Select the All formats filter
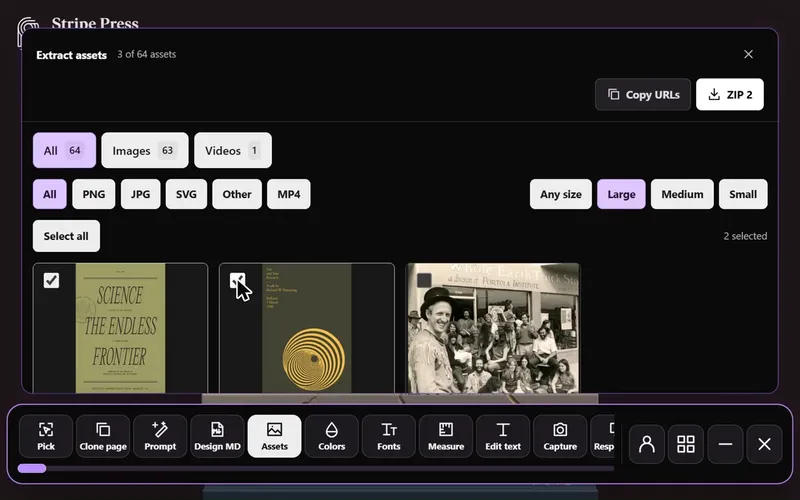Viewport: 800px width, 500px height. (49, 194)
